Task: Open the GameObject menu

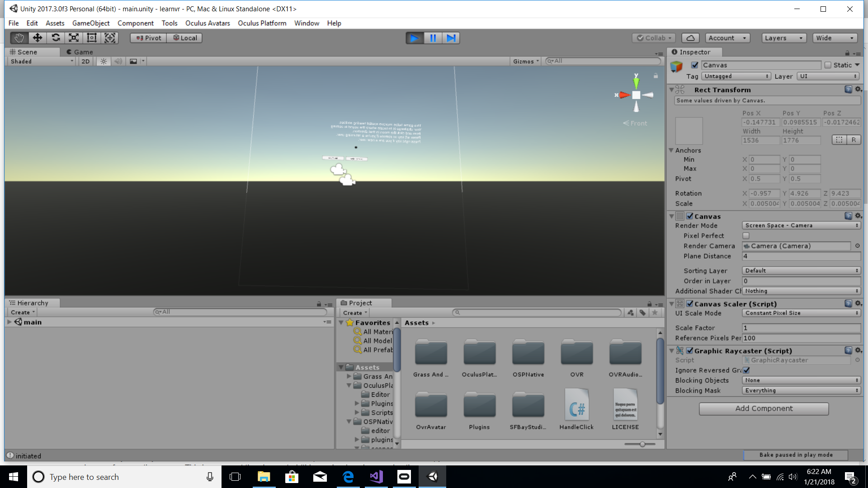Action: coord(90,23)
